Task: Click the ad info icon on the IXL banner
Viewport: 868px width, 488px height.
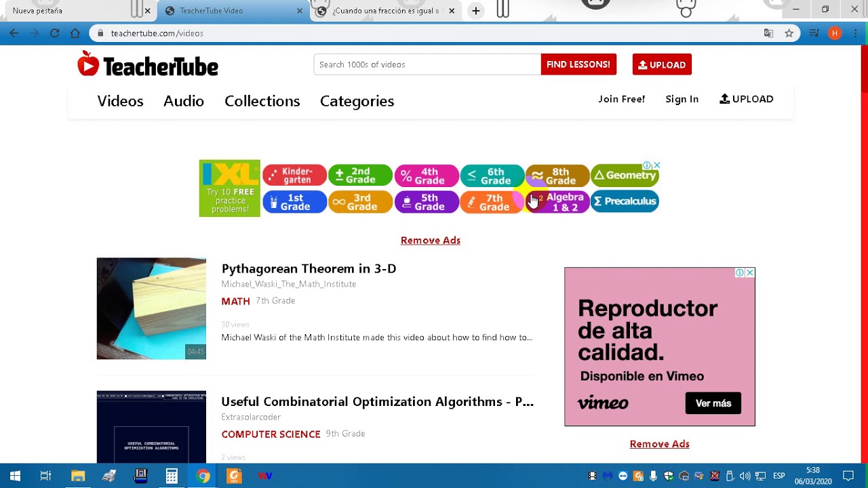Action: (647, 165)
